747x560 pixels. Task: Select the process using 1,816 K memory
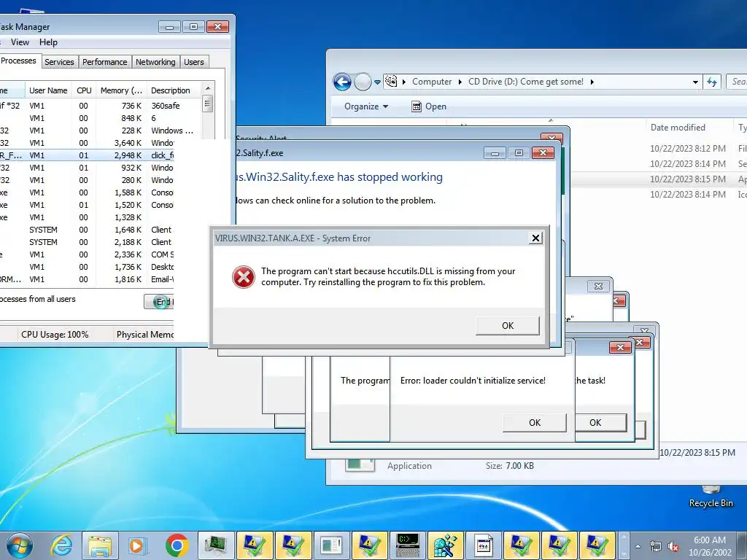coord(87,279)
